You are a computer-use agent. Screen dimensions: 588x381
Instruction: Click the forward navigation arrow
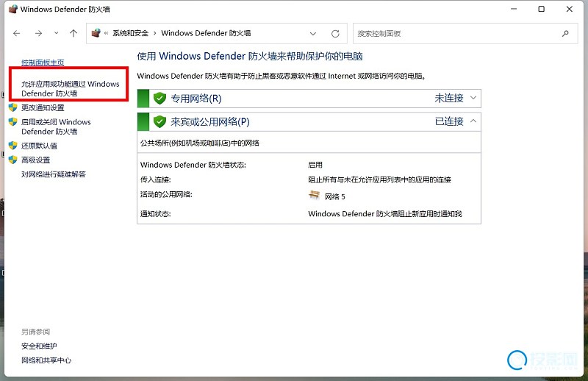[38, 33]
